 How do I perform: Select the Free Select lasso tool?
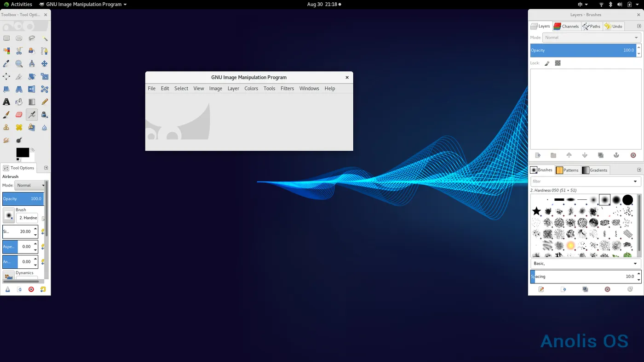point(32,39)
